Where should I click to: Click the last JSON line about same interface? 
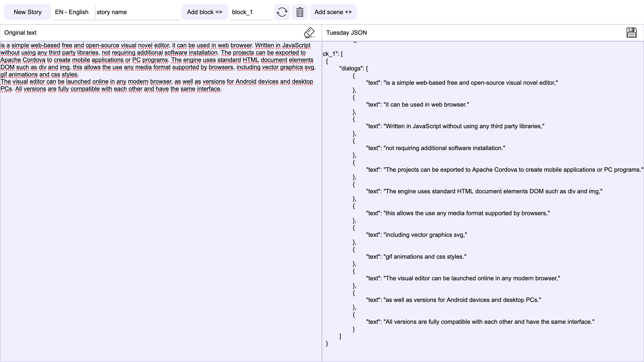click(x=480, y=322)
